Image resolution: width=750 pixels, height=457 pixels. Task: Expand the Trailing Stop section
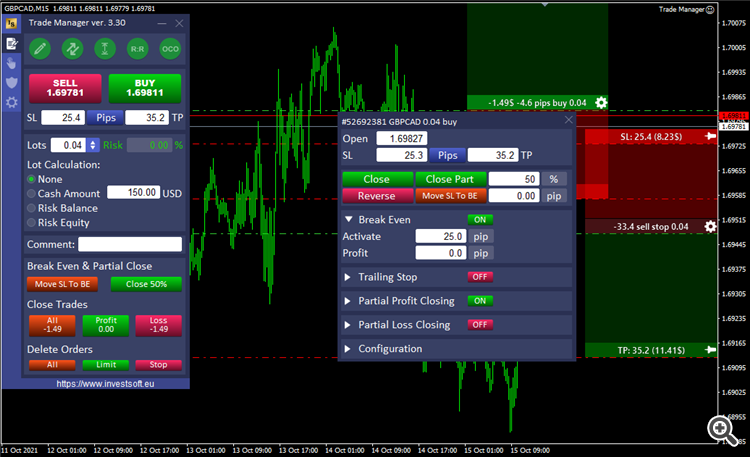348,277
